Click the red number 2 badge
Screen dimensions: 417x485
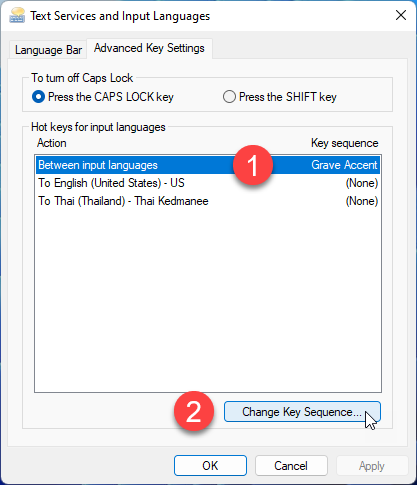pos(194,411)
